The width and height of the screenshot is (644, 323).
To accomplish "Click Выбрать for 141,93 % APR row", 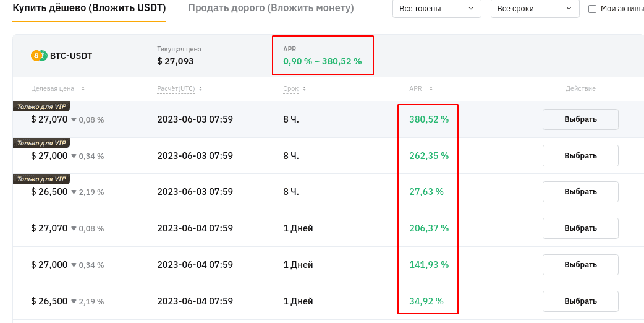I will 580,265.
